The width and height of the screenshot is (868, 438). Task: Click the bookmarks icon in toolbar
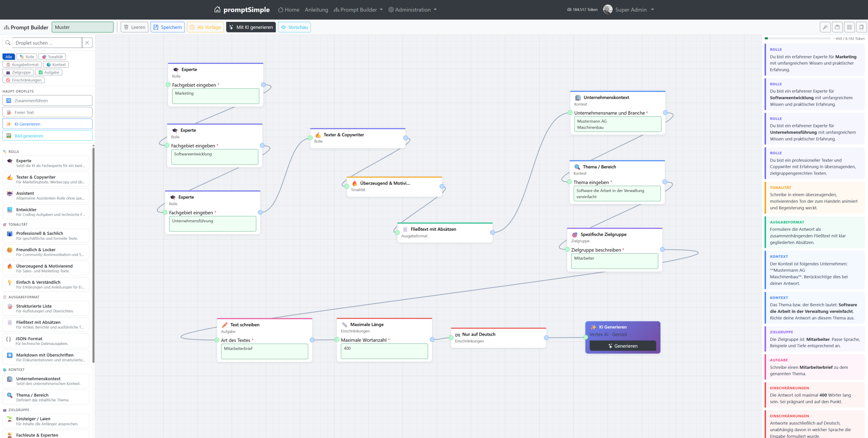point(861,27)
